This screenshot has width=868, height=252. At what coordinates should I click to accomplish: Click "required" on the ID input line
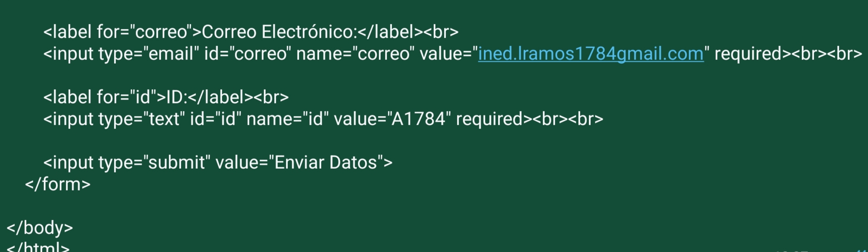pyautogui.click(x=489, y=119)
